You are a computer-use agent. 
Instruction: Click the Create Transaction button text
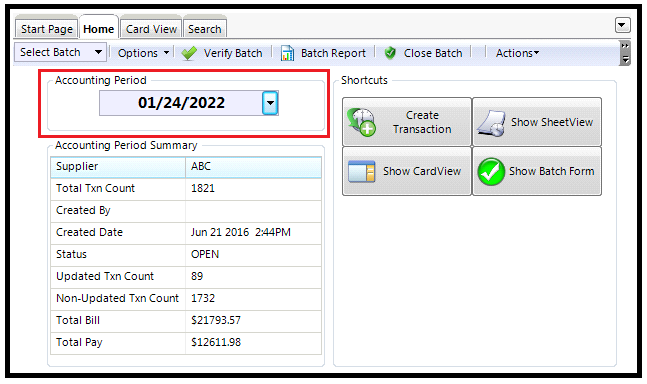click(422, 122)
